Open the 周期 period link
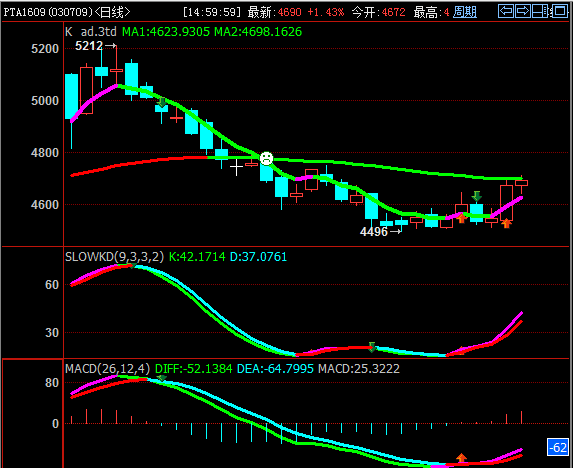 tap(465, 12)
